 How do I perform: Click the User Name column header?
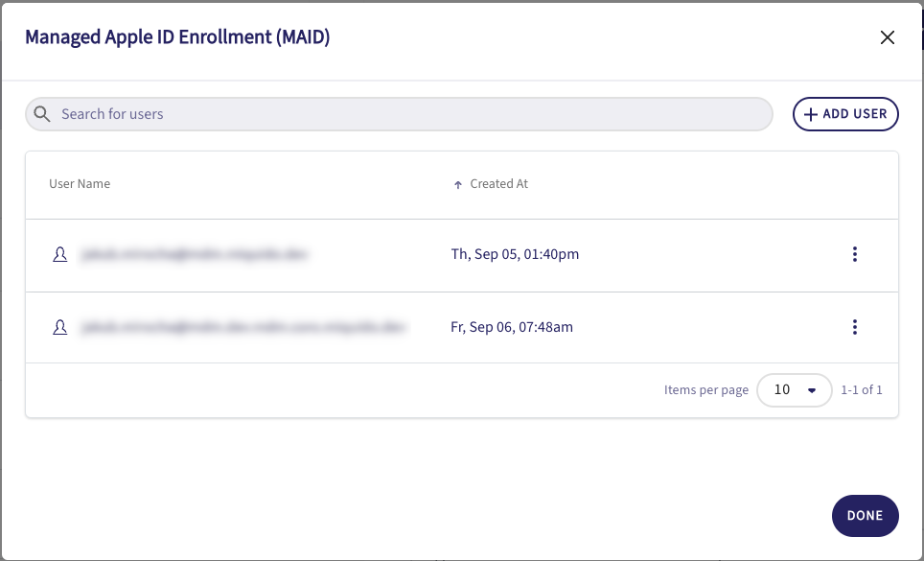pos(79,184)
